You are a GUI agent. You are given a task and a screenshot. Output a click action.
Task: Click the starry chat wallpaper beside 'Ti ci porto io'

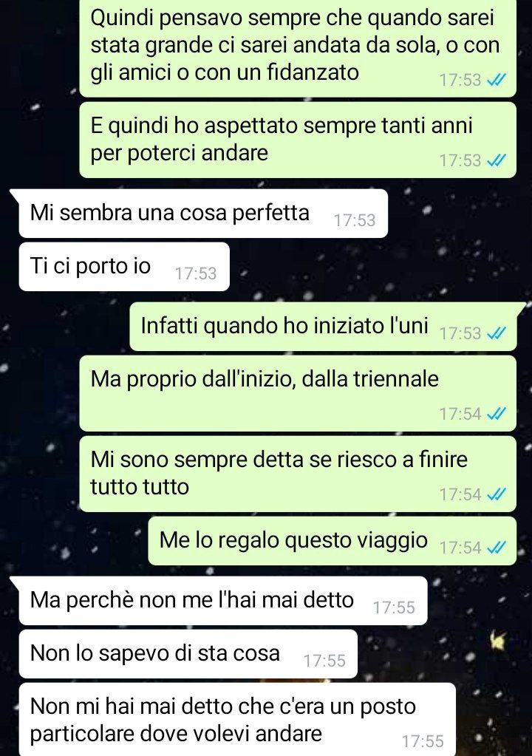click(x=376, y=268)
